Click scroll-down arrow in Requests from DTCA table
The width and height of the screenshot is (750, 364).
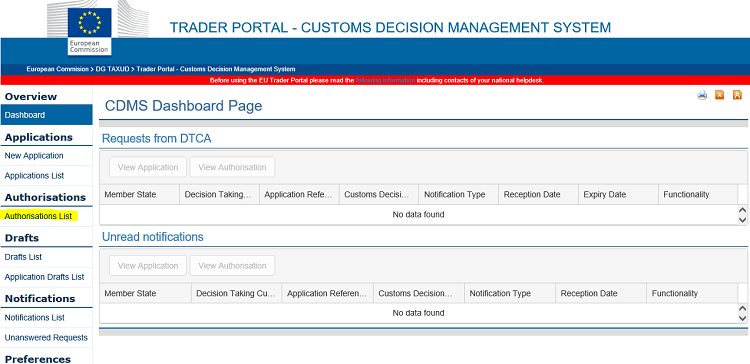coord(742,220)
